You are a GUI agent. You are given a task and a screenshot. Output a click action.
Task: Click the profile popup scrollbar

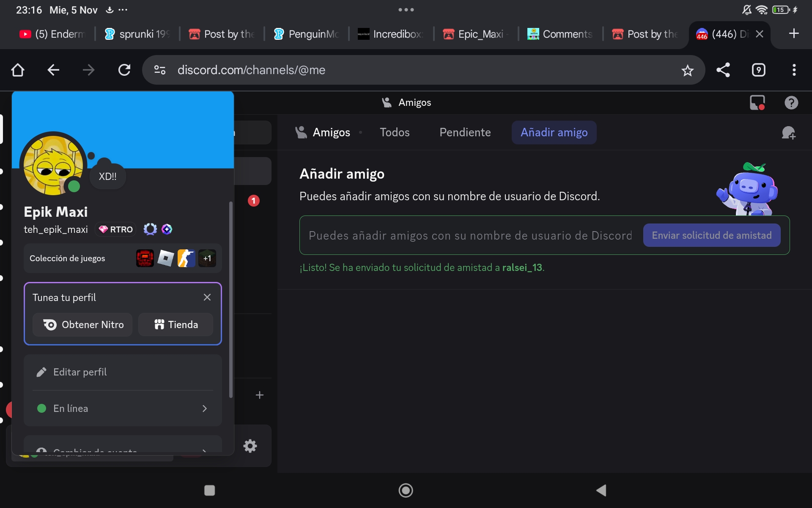click(231, 300)
